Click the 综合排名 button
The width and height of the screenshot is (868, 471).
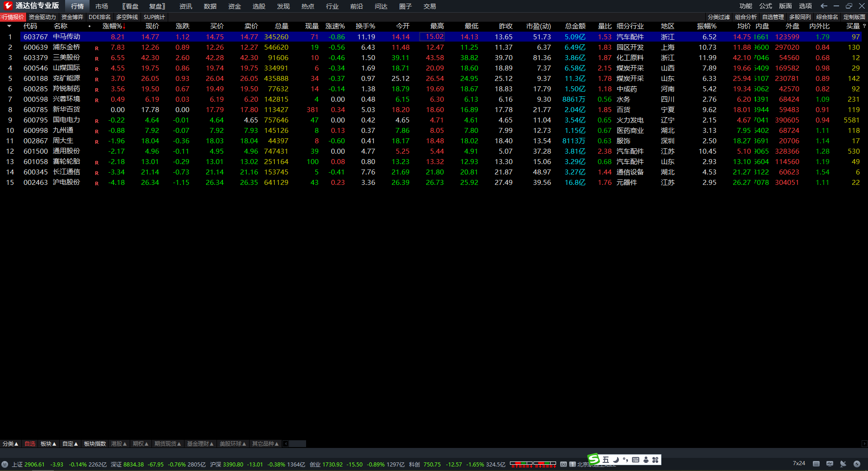(x=827, y=17)
